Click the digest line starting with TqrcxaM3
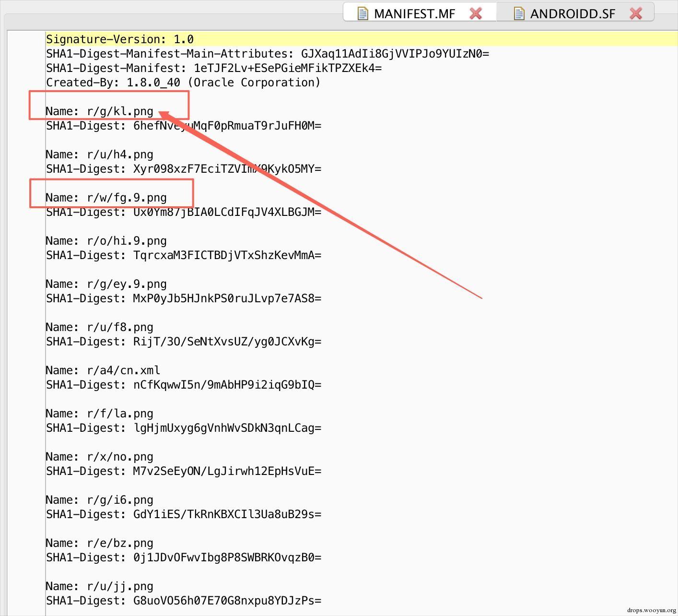This screenshot has height=616, width=678. (x=184, y=255)
